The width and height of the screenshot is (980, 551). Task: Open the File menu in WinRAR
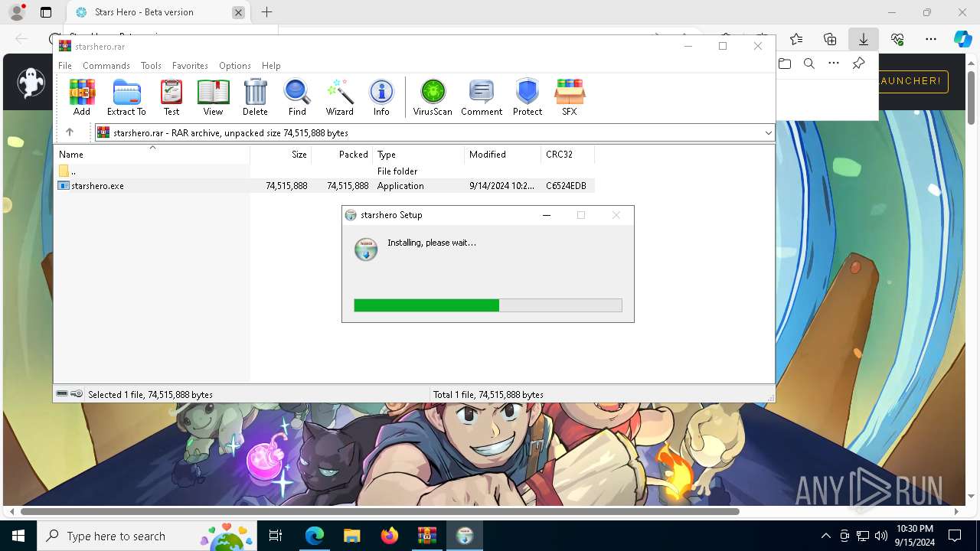[65, 66]
